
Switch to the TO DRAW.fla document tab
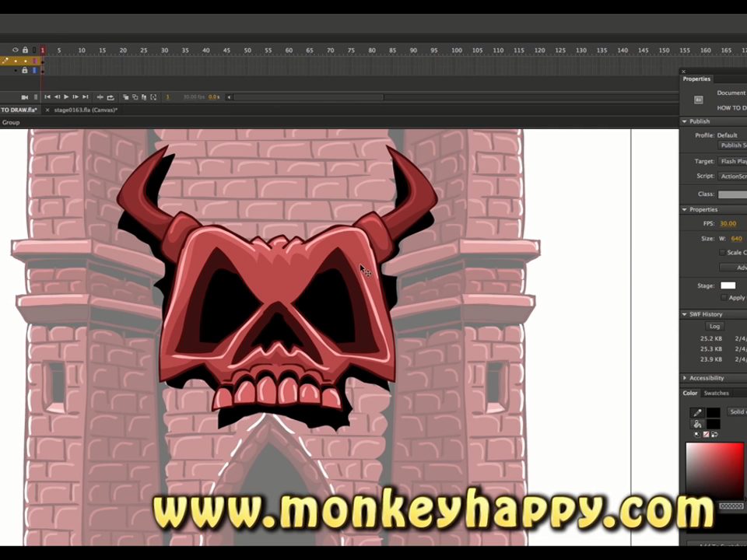point(19,110)
